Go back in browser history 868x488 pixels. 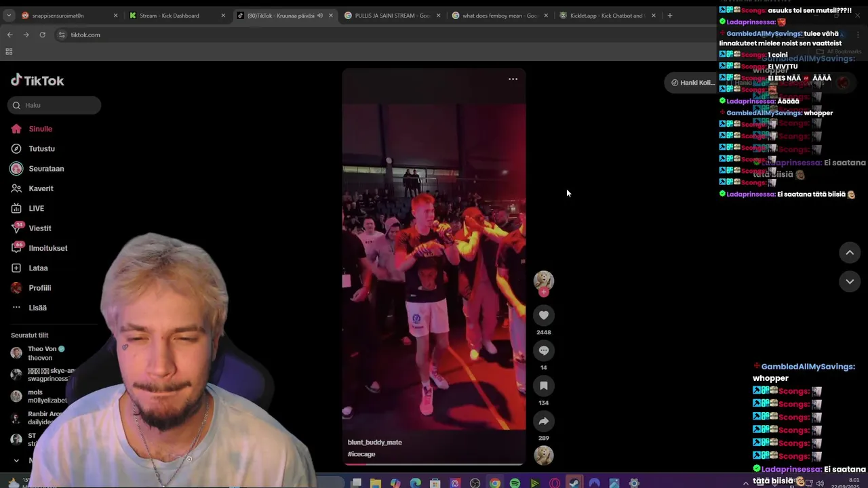tap(9, 35)
